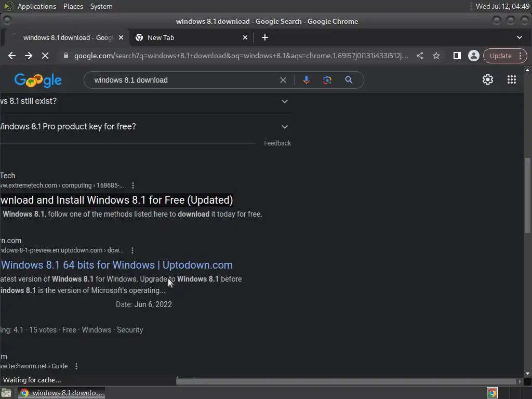The image size is (532, 399).
Task: Click the scroll up arrow
Action: (x=527, y=70)
